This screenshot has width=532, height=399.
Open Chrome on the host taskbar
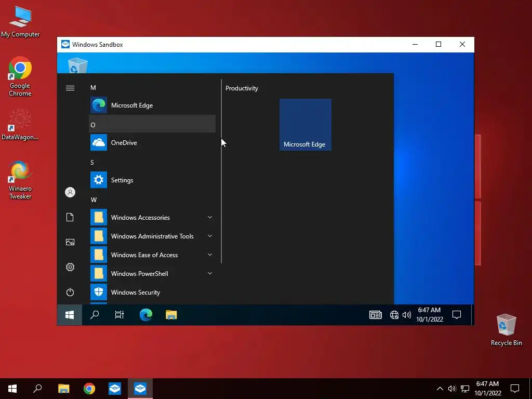pyautogui.click(x=89, y=389)
